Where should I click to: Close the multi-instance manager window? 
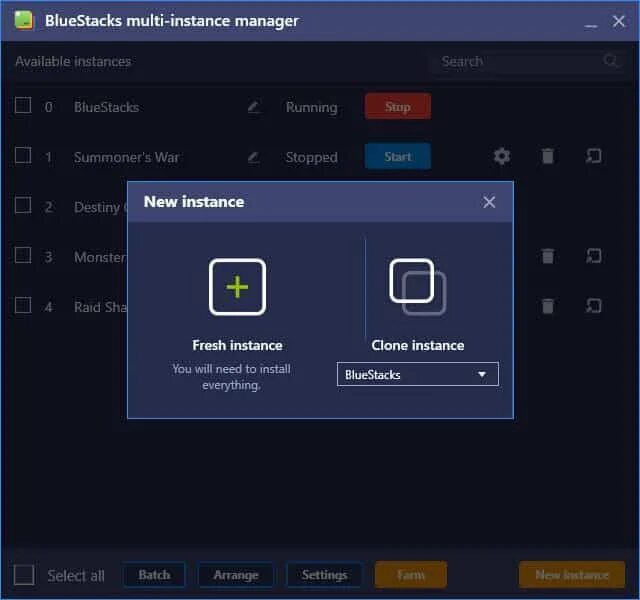point(619,21)
